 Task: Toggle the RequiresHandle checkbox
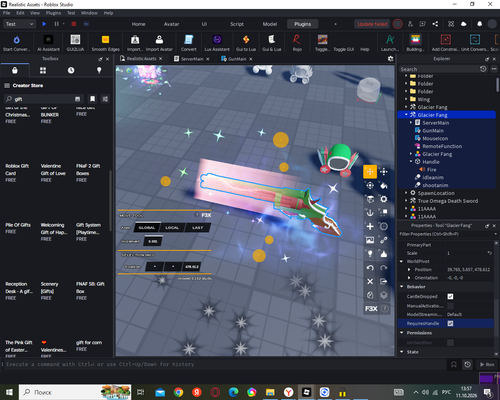[450, 323]
